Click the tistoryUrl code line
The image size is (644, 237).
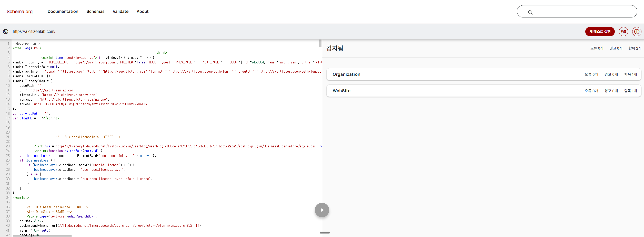pos(59,95)
